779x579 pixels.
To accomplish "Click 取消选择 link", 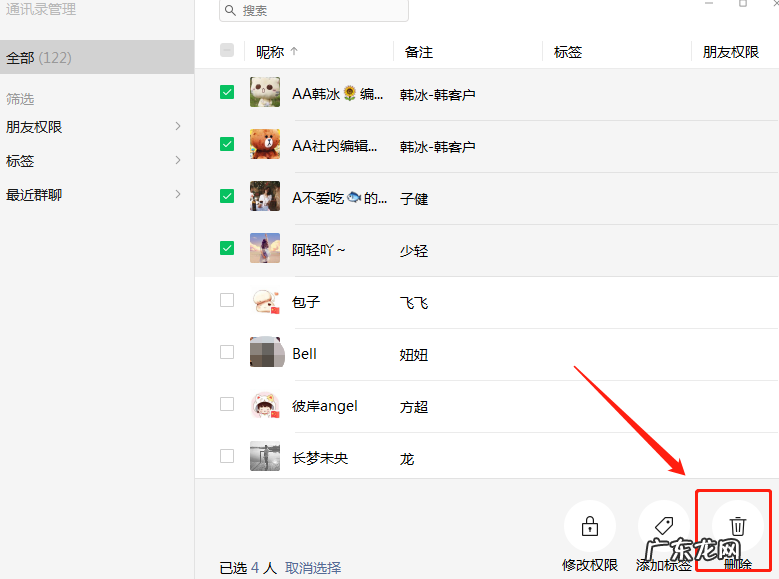I will 313,568.
